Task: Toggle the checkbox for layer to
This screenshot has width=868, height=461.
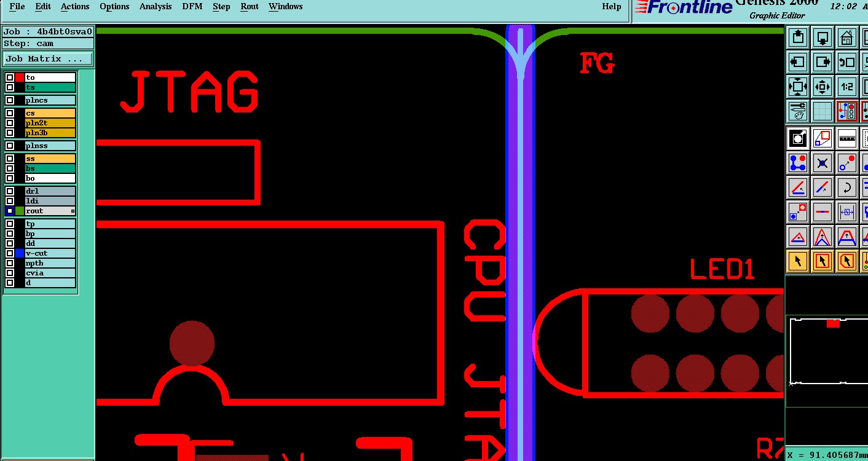Action: pyautogui.click(x=10, y=77)
